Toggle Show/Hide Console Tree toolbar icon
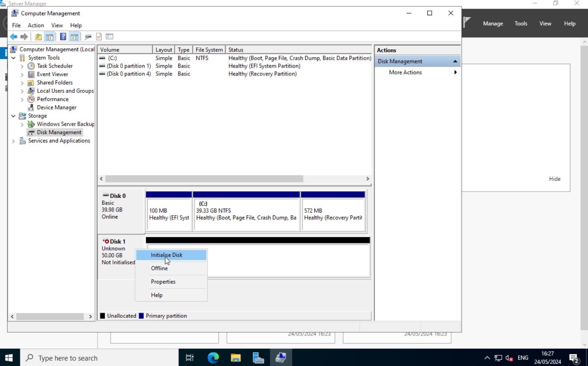The image size is (588, 366). coord(50,36)
